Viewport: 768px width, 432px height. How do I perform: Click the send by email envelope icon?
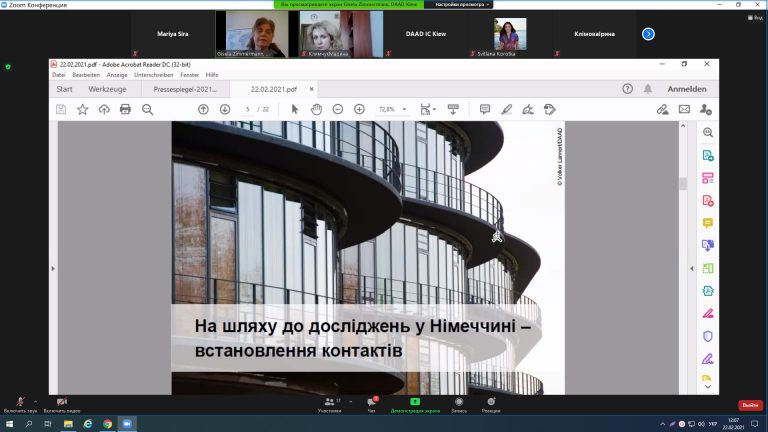[684, 109]
